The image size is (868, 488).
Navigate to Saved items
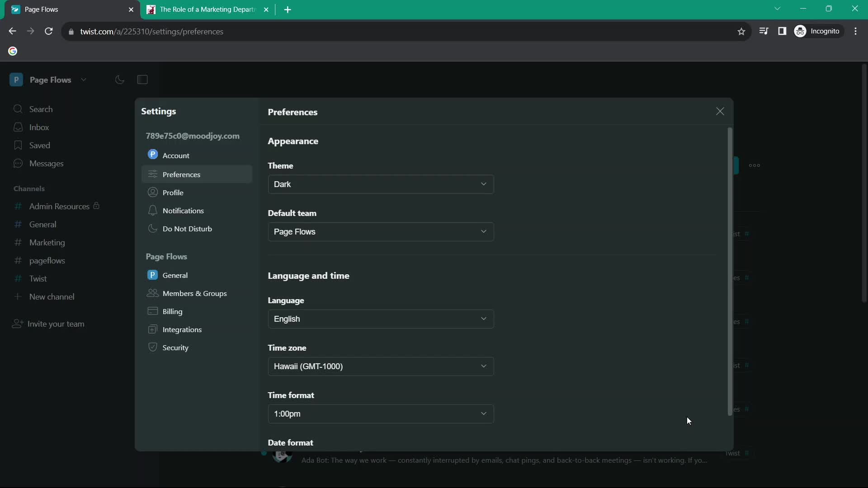(39, 145)
